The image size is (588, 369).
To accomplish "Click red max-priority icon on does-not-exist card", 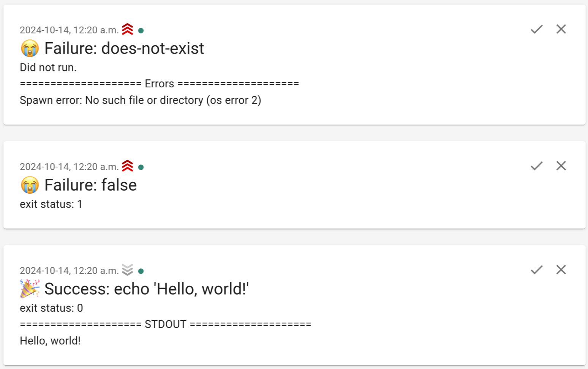I will [x=128, y=29].
